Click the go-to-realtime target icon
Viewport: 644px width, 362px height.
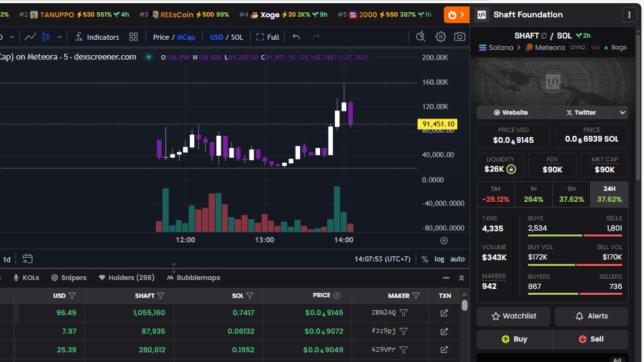click(444, 241)
